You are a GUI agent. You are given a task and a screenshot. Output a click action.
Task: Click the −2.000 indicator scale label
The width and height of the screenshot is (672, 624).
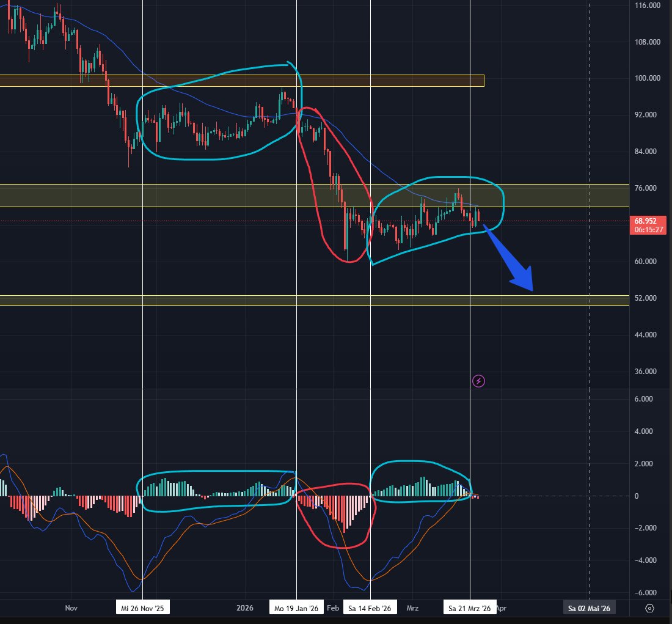646,528
